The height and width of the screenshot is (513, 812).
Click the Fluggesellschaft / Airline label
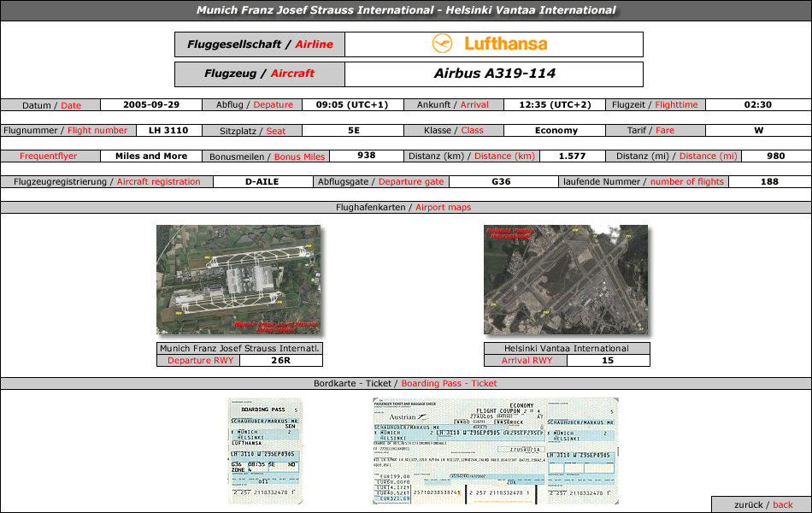260,44
